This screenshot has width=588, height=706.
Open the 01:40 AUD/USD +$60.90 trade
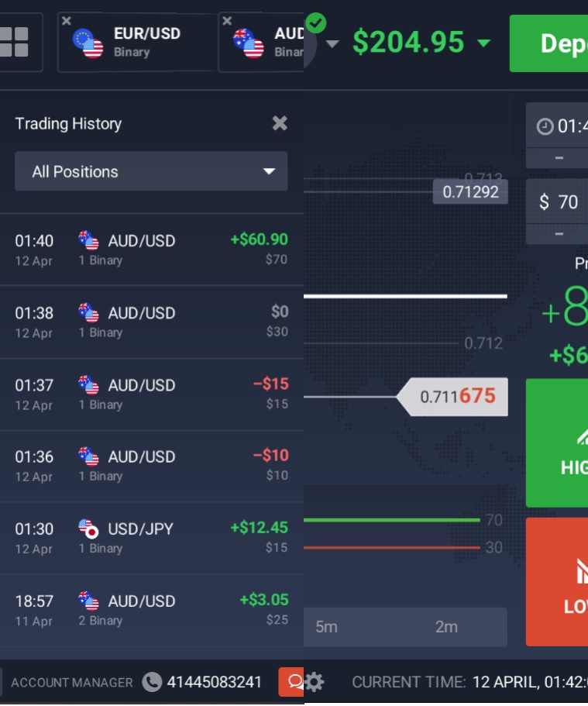pyautogui.click(x=151, y=250)
